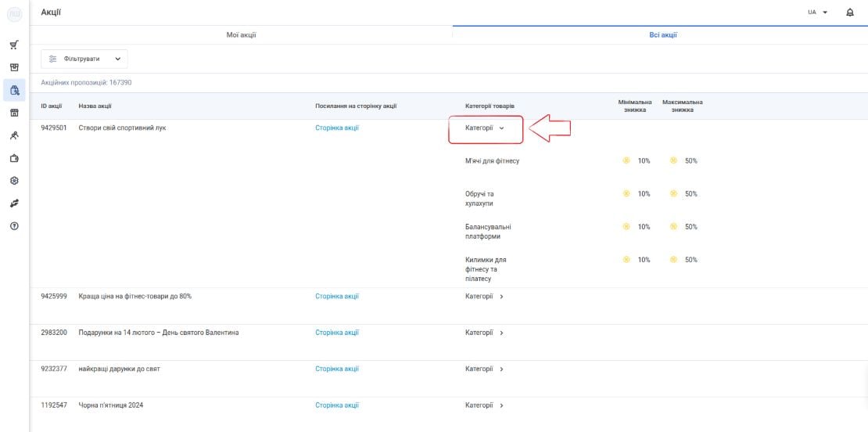Open the help question mark icon
The width and height of the screenshot is (868, 432).
14,226
